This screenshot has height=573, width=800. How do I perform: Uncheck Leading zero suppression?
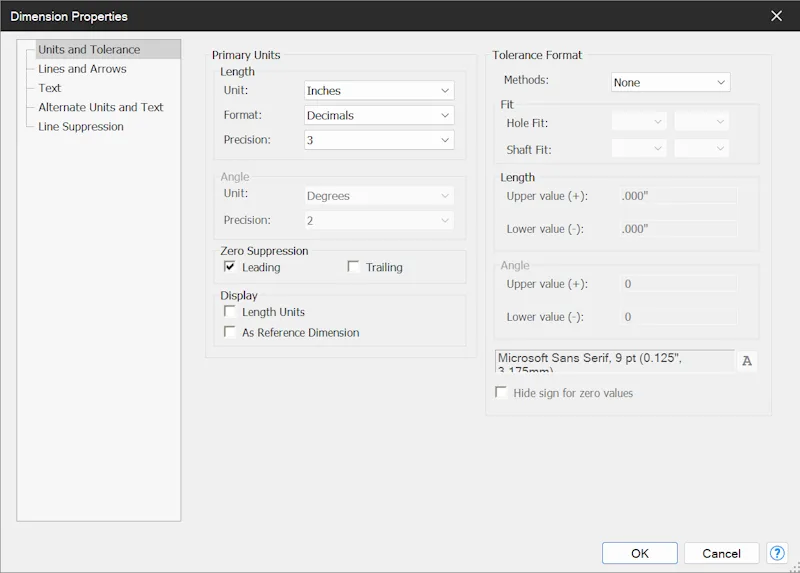(230, 266)
